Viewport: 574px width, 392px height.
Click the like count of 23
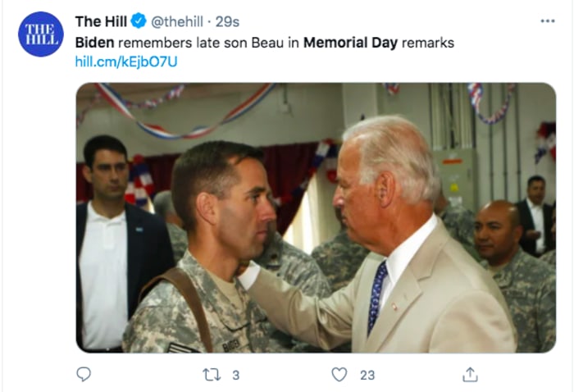coord(367,375)
